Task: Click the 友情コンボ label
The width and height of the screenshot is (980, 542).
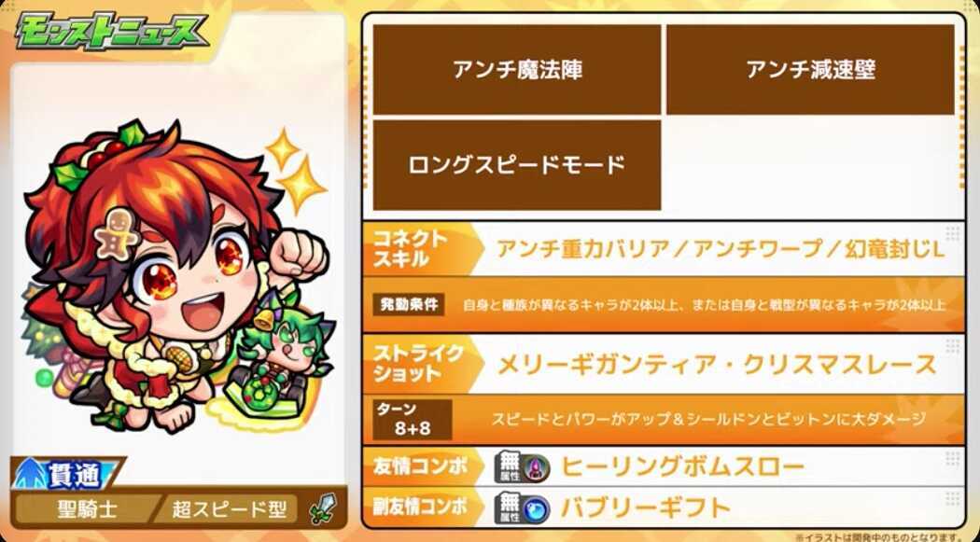Action: tap(420, 467)
